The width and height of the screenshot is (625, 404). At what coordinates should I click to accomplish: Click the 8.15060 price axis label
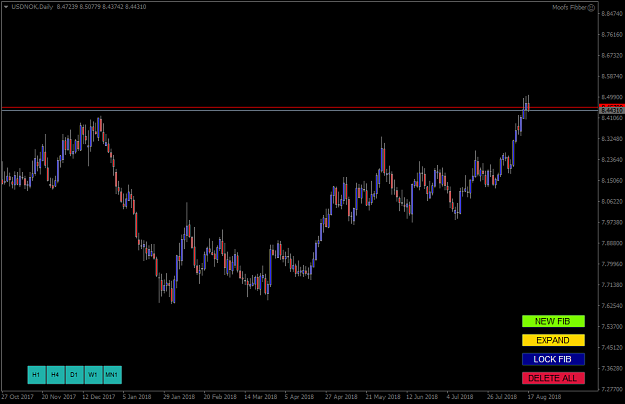coord(612,180)
